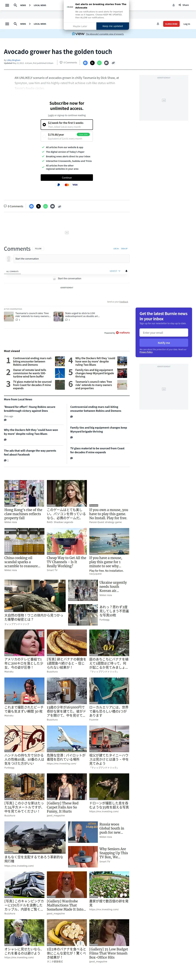
Task: Click the red Subscribe button
Action: coord(171,24)
